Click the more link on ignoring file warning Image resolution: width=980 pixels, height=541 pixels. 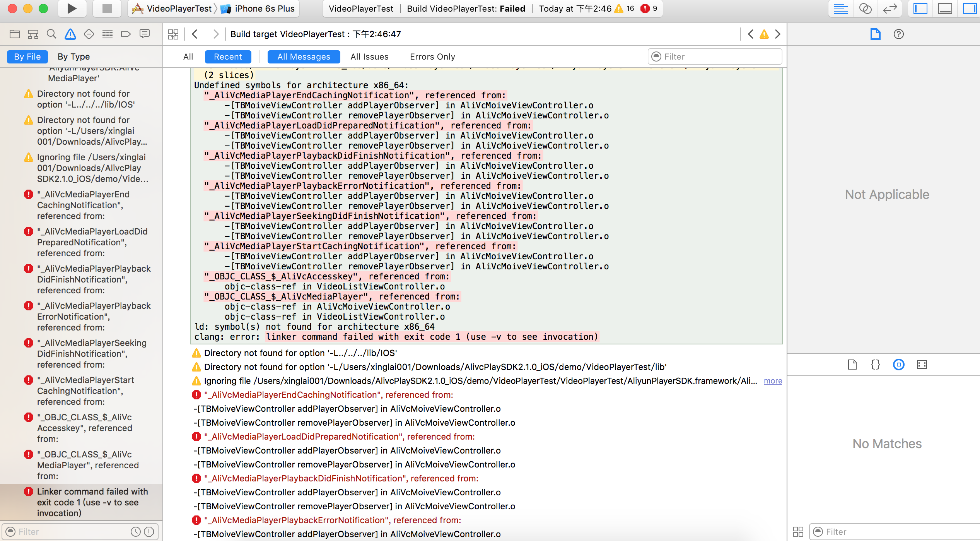773,381
